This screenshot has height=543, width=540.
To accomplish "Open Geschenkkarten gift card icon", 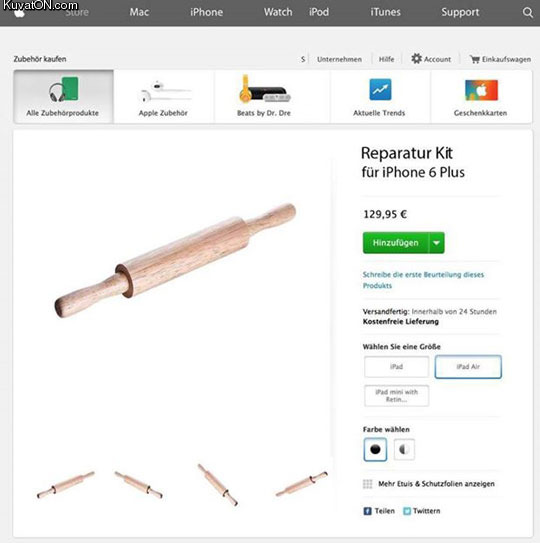I will pyautogui.click(x=481, y=90).
